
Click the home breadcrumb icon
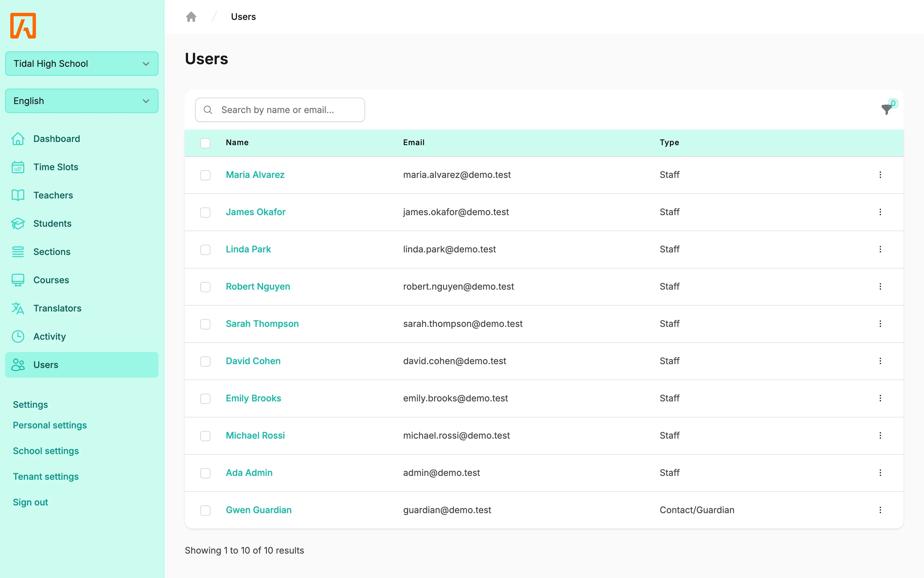(x=191, y=17)
